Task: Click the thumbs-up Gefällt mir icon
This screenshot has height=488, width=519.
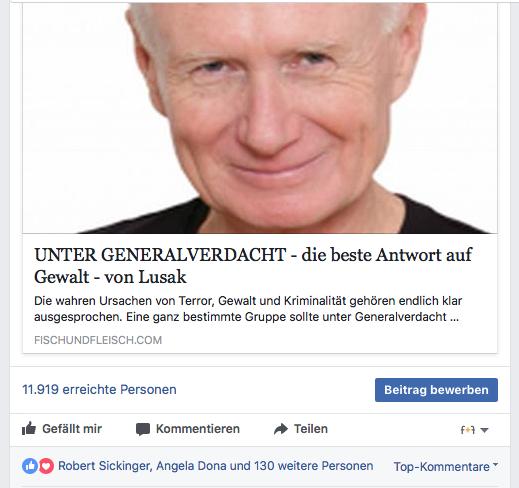Action: coord(29,428)
